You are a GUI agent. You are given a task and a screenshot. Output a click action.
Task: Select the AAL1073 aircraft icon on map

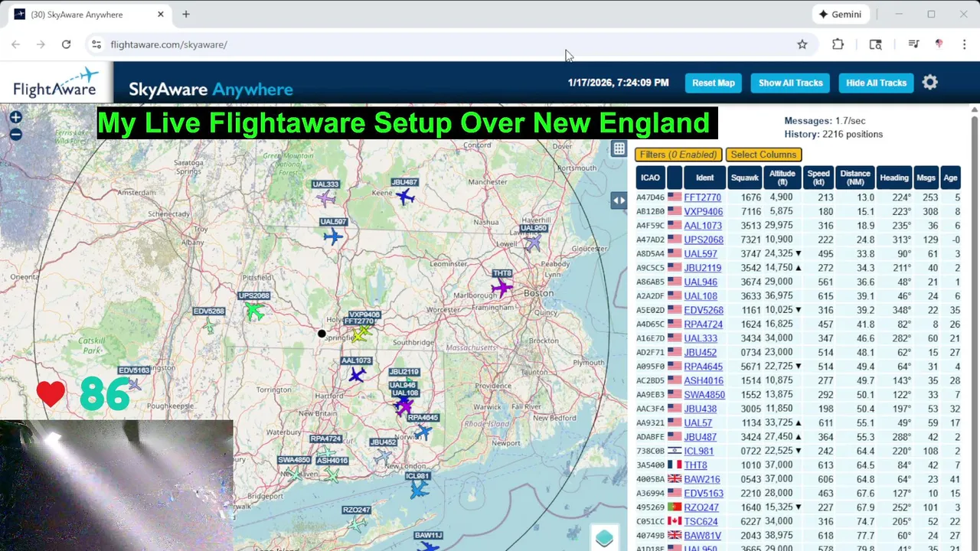click(357, 374)
